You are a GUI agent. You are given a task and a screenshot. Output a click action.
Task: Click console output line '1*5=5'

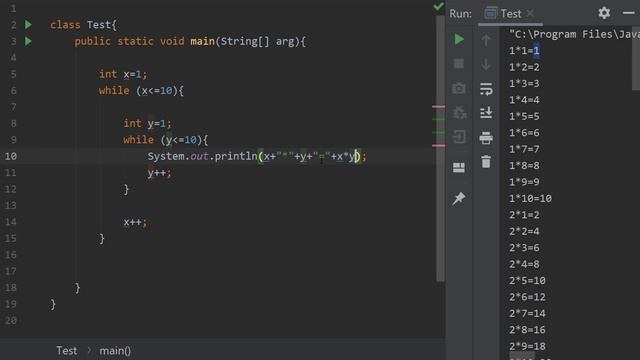[x=524, y=116]
